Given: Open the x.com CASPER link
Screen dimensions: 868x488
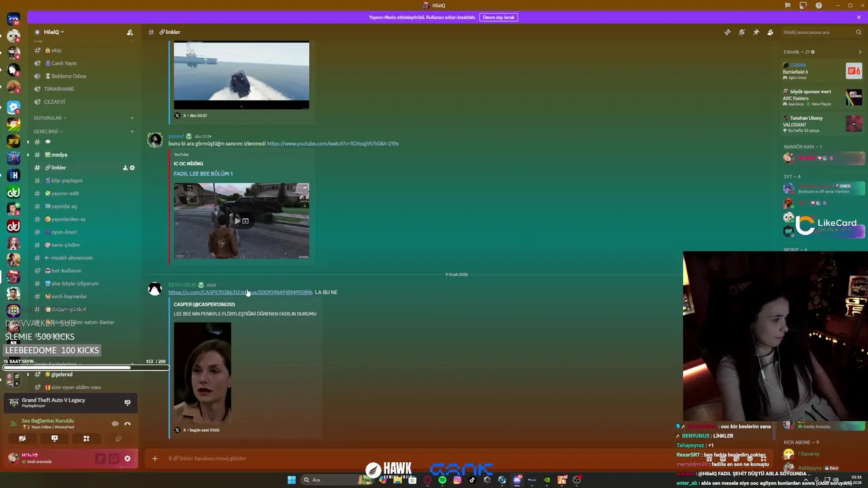Looking at the screenshot, I should point(240,292).
